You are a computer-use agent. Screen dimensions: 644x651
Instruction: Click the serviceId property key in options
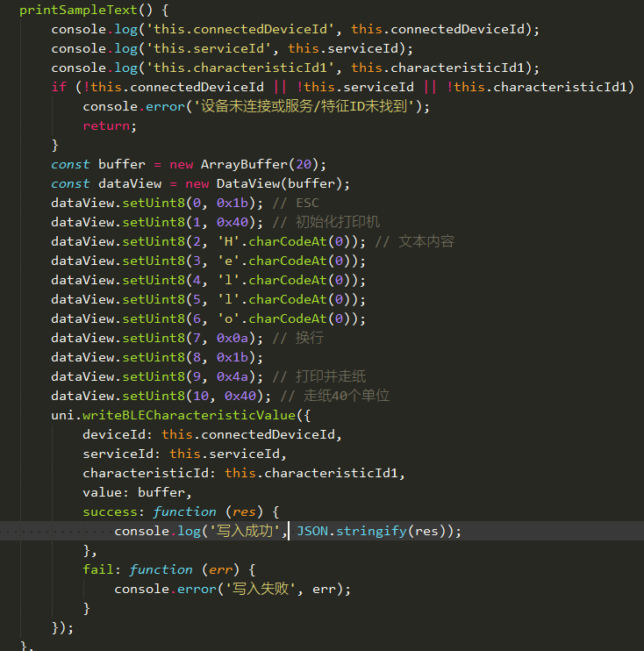[118, 454]
